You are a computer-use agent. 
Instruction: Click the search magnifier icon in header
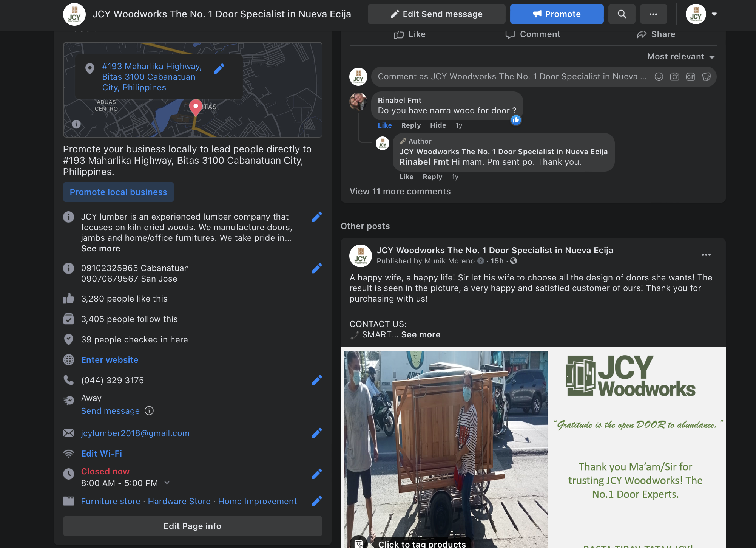coord(622,14)
